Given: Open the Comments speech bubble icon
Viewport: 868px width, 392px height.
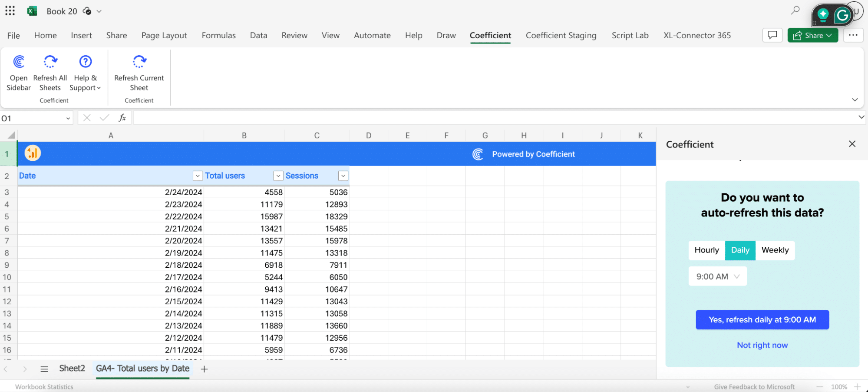Looking at the screenshot, I should [772, 35].
